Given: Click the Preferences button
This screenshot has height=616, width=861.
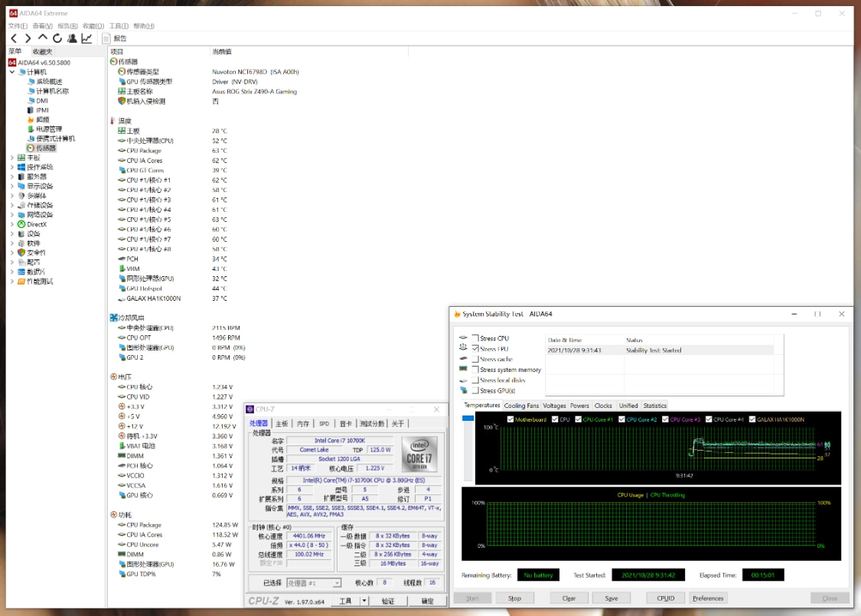Looking at the screenshot, I should click(x=708, y=598).
